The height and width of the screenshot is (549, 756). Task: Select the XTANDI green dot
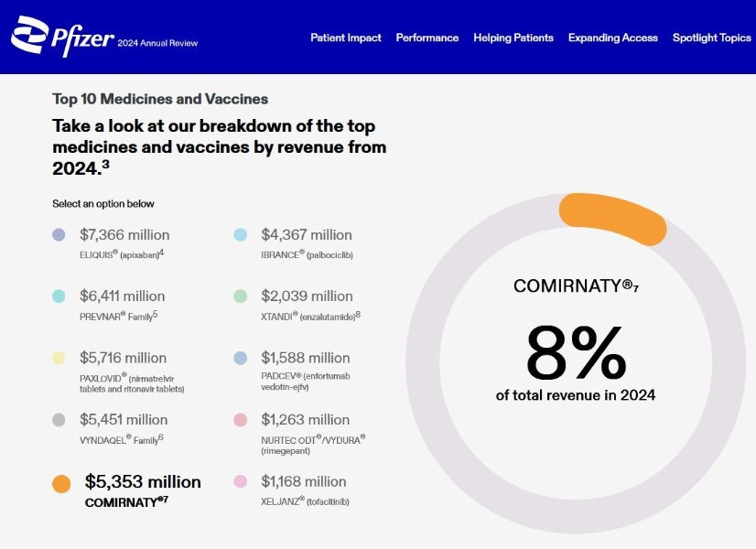pos(240,296)
